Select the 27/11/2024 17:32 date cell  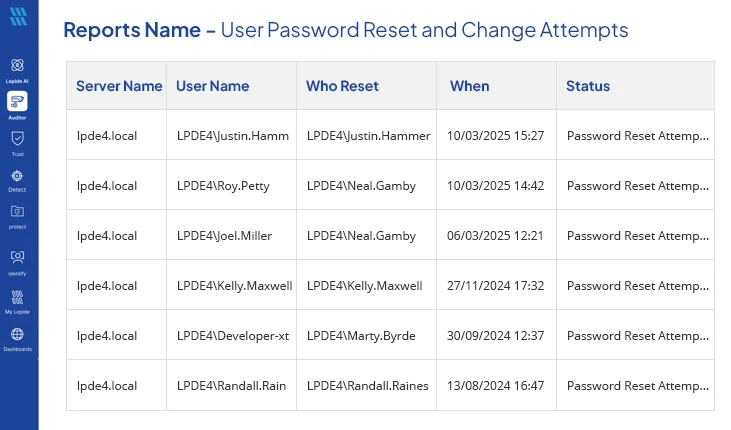pyautogui.click(x=496, y=285)
